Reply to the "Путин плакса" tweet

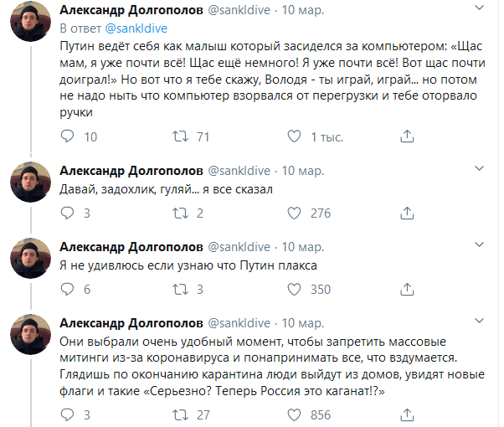pos(69,290)
